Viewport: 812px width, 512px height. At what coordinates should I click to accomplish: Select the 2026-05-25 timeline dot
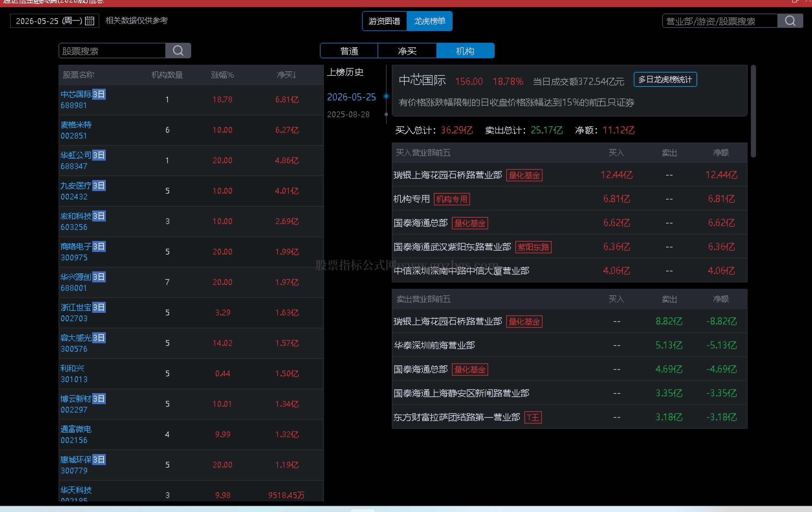[386, 97]
